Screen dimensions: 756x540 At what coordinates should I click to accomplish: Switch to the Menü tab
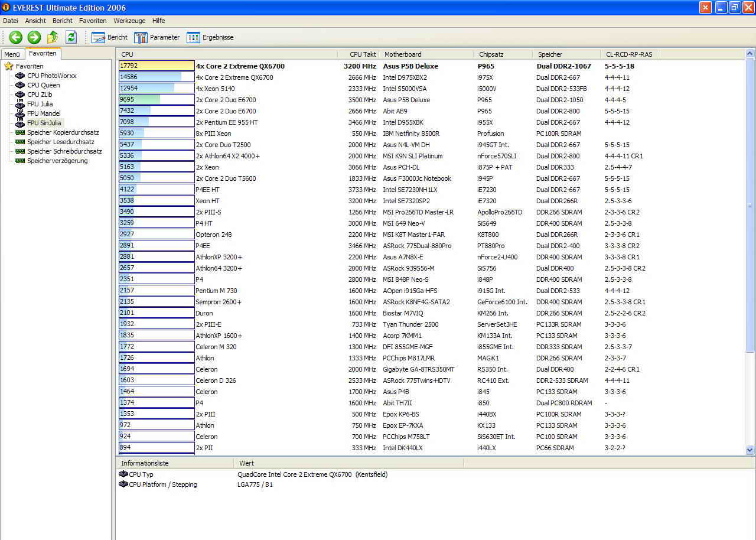click(12, 54)
